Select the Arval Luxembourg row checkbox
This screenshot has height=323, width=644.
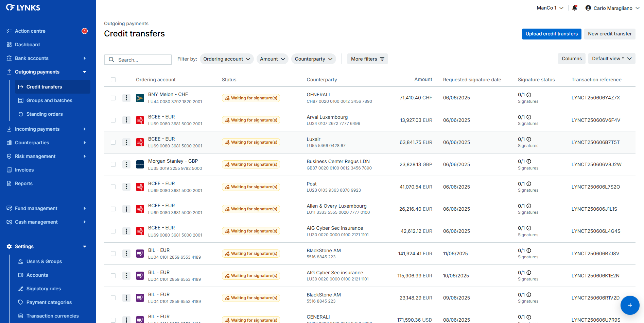(113, 120)
